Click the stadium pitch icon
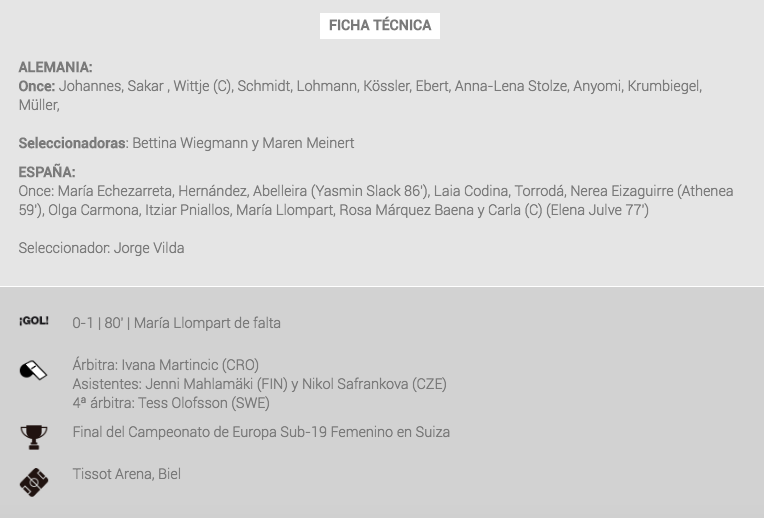 click(x=33, y=482)
